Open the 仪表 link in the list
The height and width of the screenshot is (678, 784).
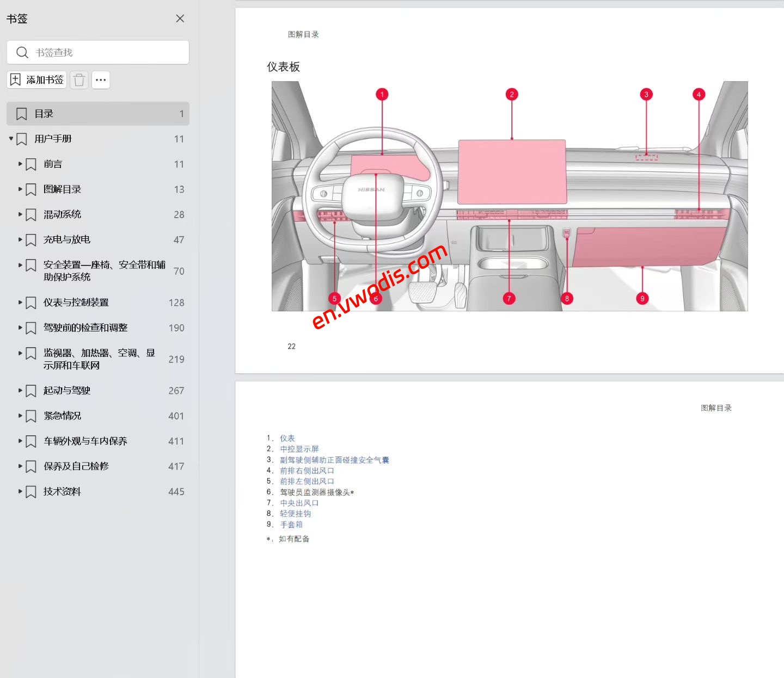tap(287, 437)
